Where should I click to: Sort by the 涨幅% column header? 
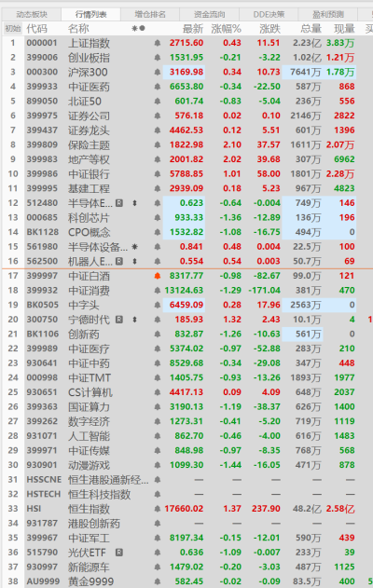pyautogui.click(x=227, y=29)
